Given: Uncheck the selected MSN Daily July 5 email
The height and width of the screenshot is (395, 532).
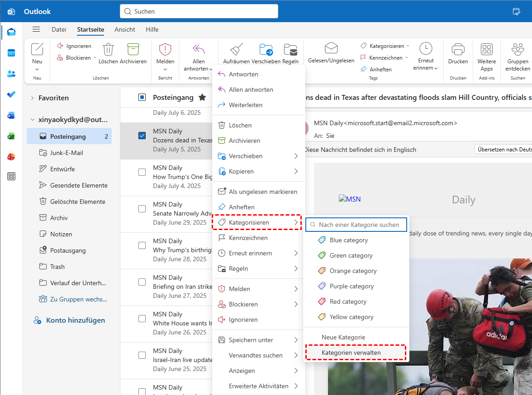Looking at the screenshot, I should 142,135.
